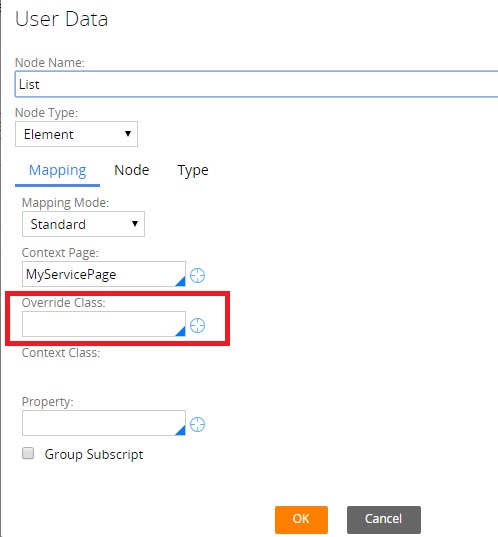Focus the Node Name text field
498x537 pixels.
pos(257,84)
